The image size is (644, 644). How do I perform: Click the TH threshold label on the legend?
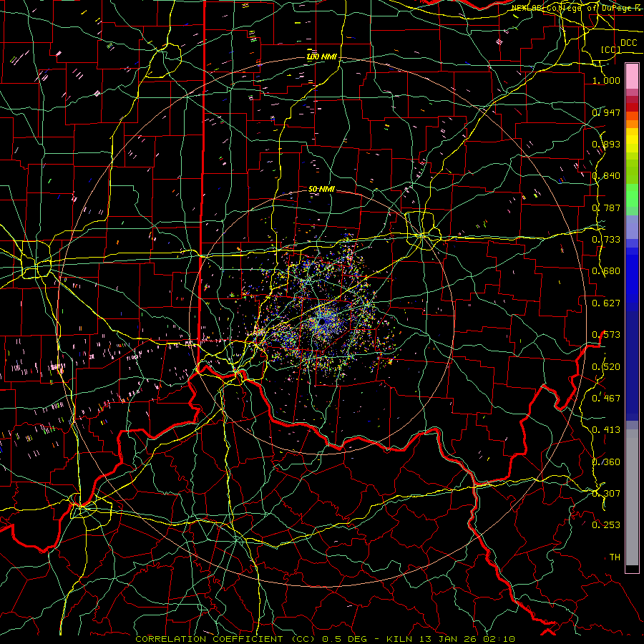(615, 557)
